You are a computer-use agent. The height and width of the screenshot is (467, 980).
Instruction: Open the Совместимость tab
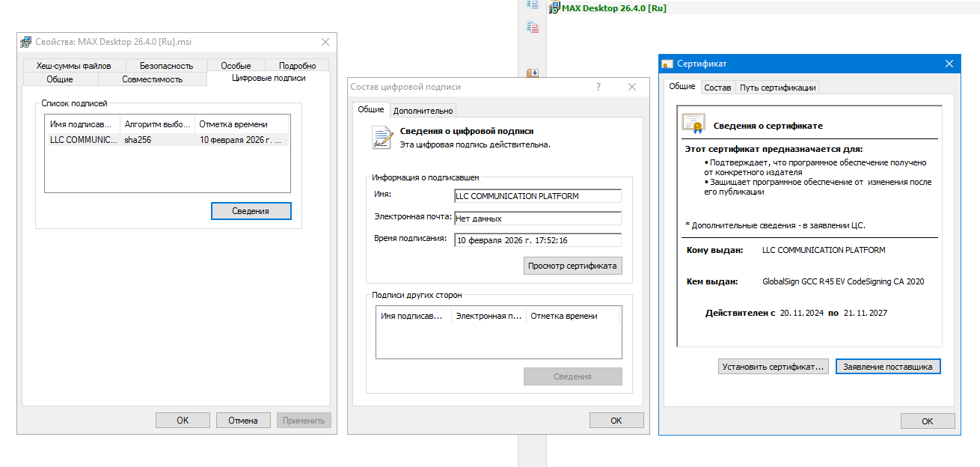coord(153,79)
